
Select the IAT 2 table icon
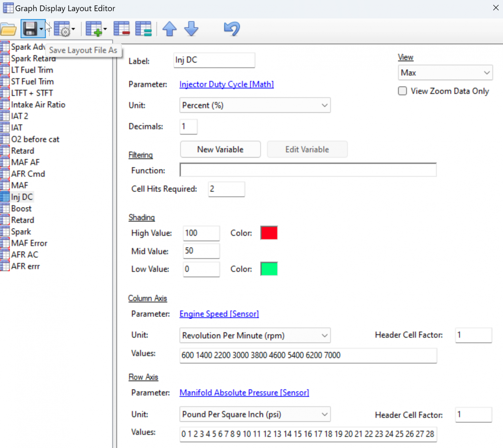5,116
